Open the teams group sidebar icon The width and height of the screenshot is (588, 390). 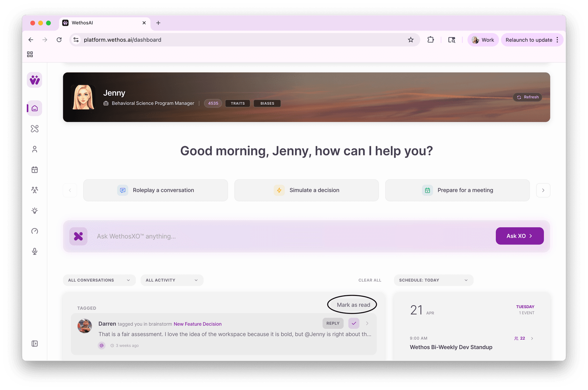[35, 190]
